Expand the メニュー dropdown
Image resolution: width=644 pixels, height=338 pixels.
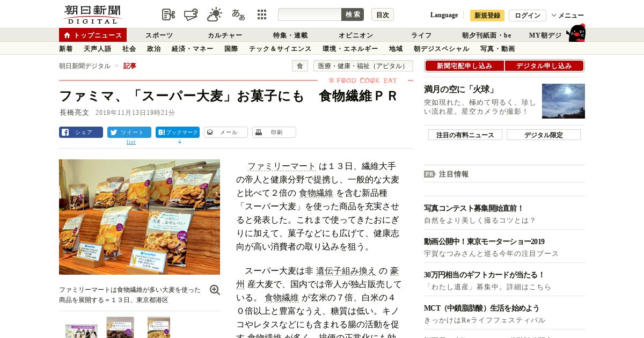568,15
